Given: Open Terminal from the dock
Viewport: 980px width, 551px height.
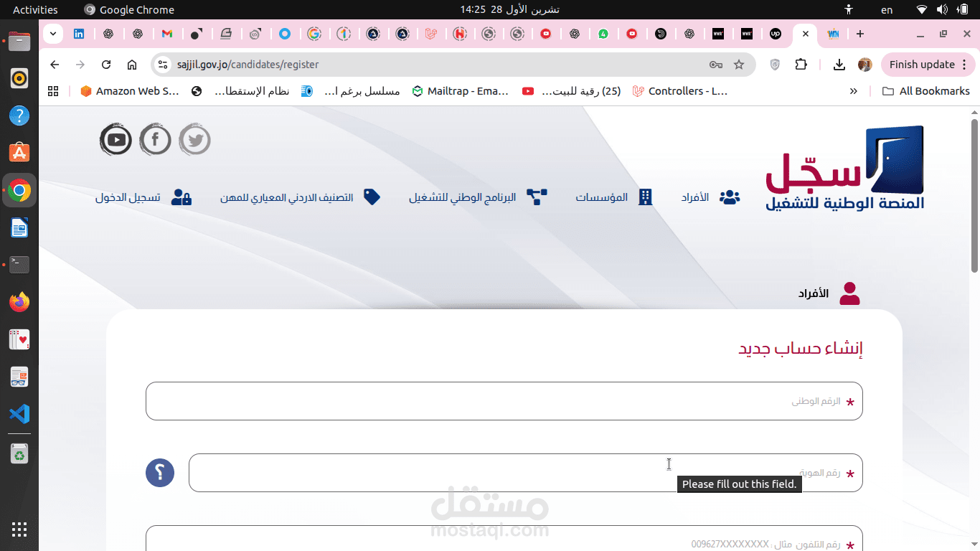Looking at the screenshot, I should click(x=19, y=265).
